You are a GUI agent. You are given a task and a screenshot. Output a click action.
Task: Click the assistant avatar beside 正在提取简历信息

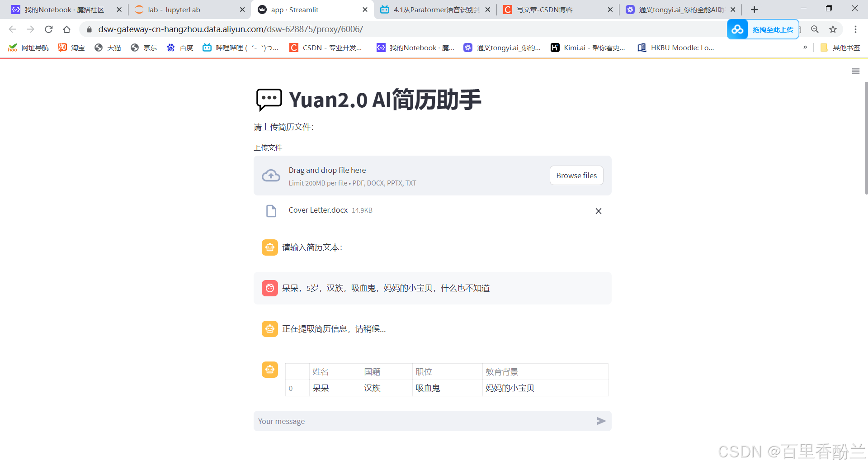[270, 329]
